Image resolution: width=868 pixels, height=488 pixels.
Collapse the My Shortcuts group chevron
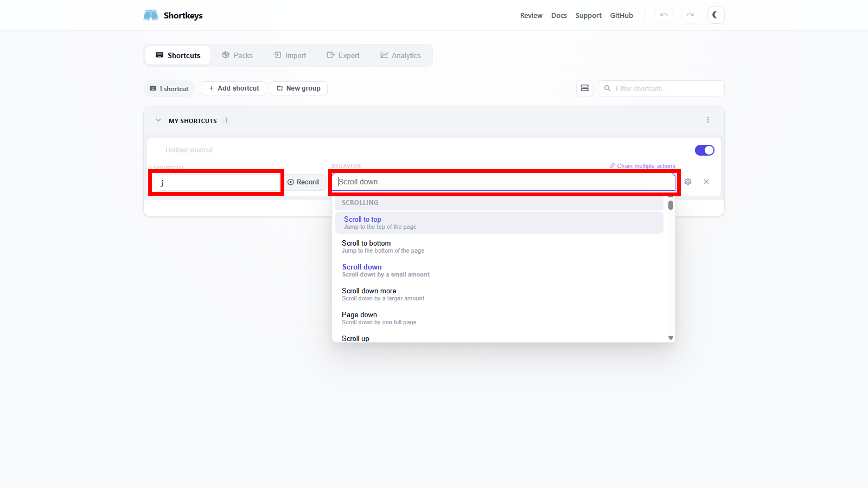coord(158,120)
